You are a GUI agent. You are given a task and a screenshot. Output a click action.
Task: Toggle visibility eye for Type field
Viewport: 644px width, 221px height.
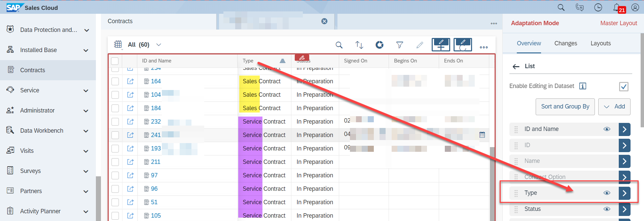coord(607,193)
